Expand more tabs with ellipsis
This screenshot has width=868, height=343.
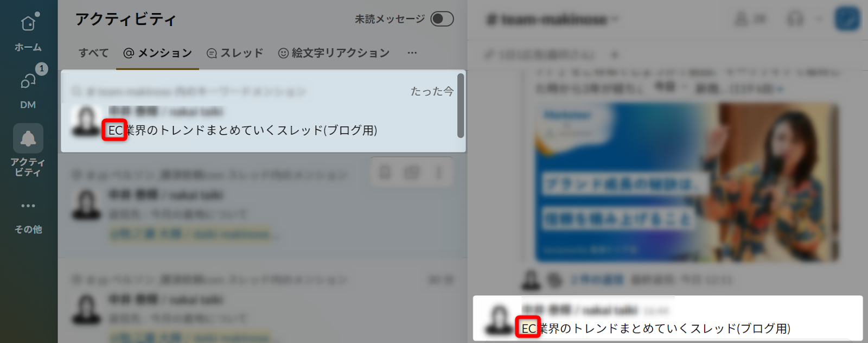click(x=412, y=53)
